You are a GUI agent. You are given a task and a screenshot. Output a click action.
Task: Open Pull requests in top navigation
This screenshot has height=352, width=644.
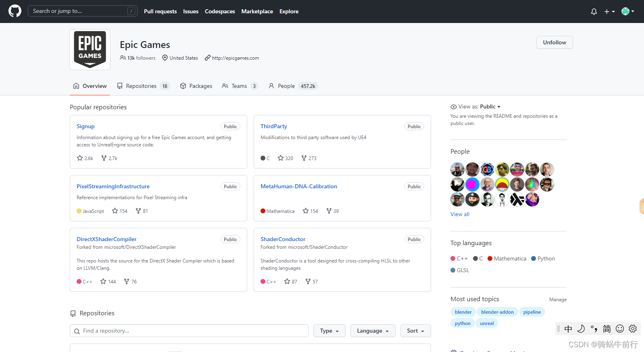pyautogui.click(x=160, y=11)
